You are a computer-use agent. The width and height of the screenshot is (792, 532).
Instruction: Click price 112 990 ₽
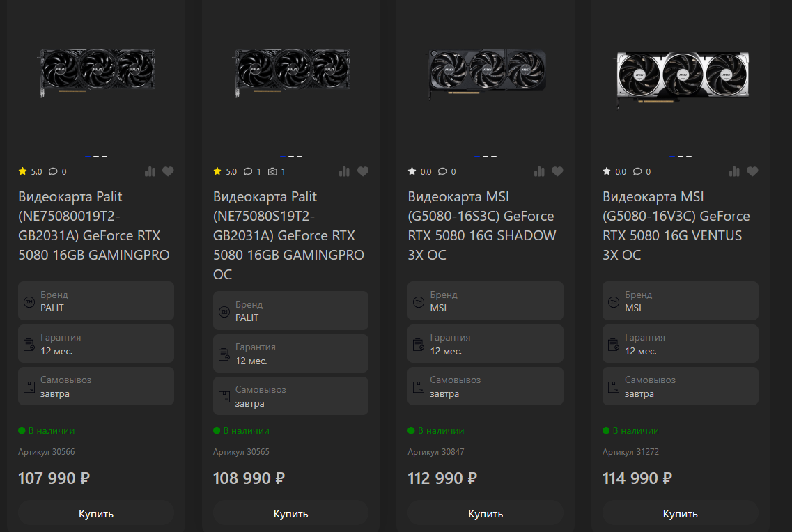click(442, 478)
